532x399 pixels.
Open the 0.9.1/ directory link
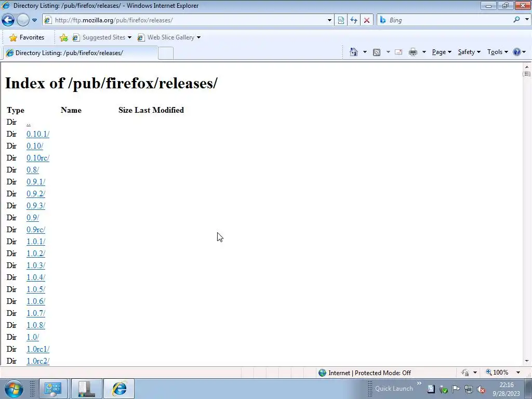pyautogui.click(x=36, y=182)
